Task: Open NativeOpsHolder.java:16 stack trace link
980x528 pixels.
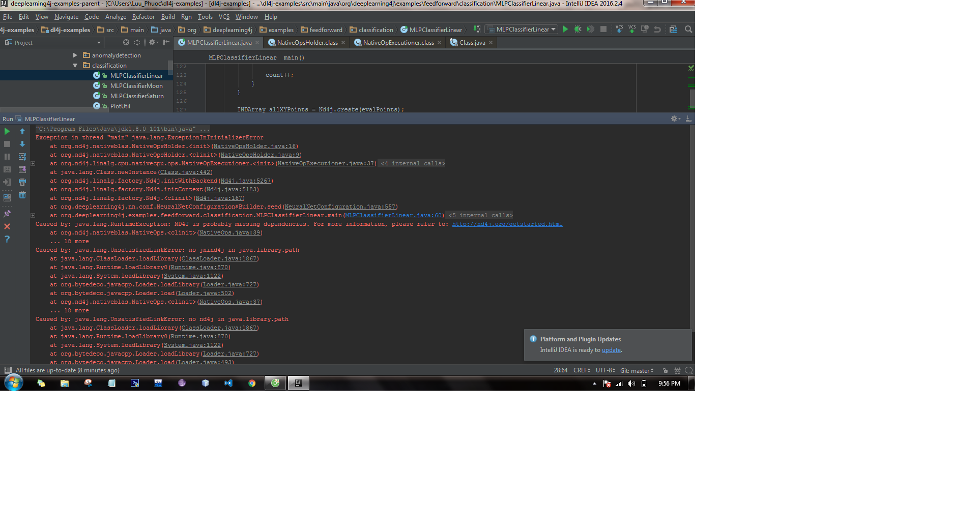Action: [x=254, y=146]
